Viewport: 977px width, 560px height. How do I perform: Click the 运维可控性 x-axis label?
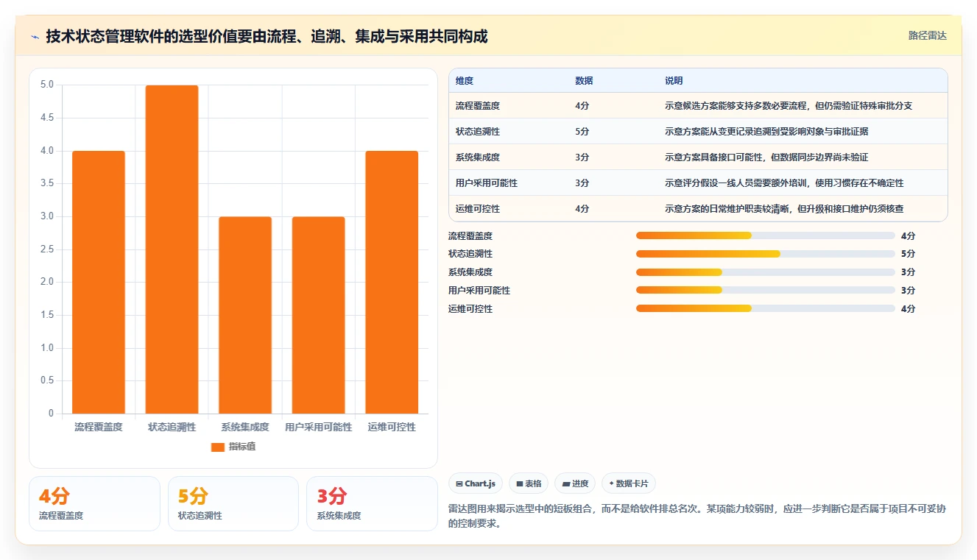392,427
